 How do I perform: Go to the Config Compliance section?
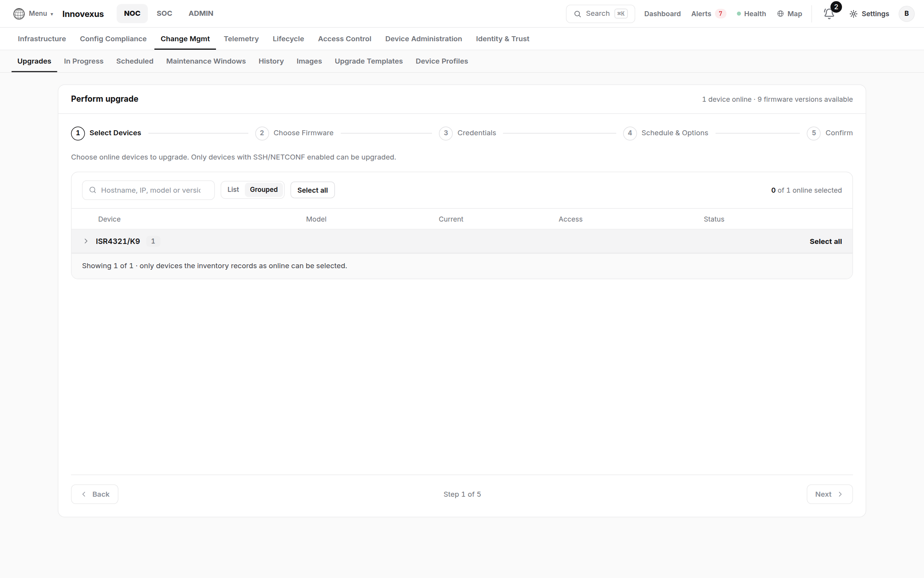pos(113,39)
